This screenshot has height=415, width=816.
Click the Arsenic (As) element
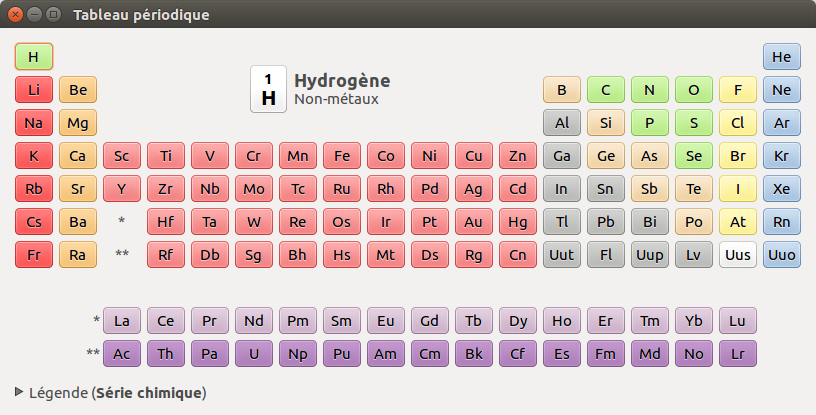pyautogui.click(x=649, y=156)
